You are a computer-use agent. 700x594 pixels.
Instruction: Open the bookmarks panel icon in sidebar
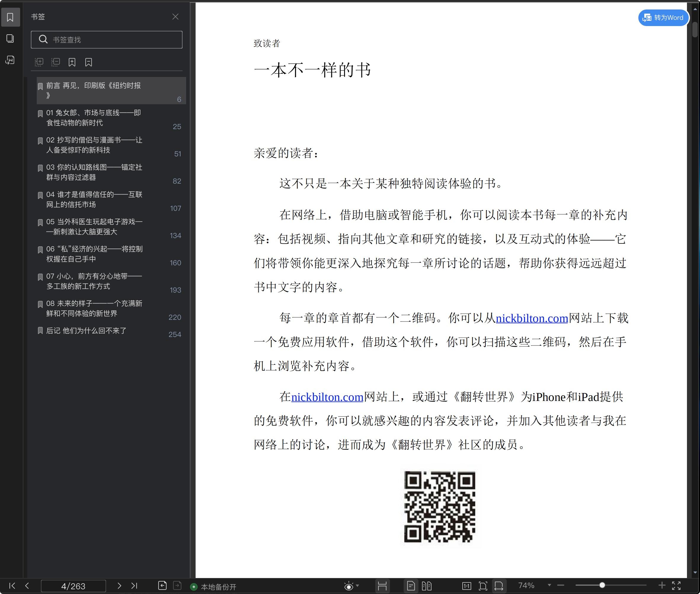coord(10,17)
